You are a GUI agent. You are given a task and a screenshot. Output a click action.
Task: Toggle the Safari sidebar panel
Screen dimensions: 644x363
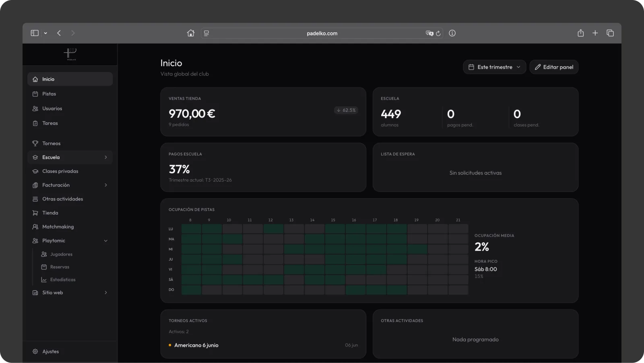point(35,33)
